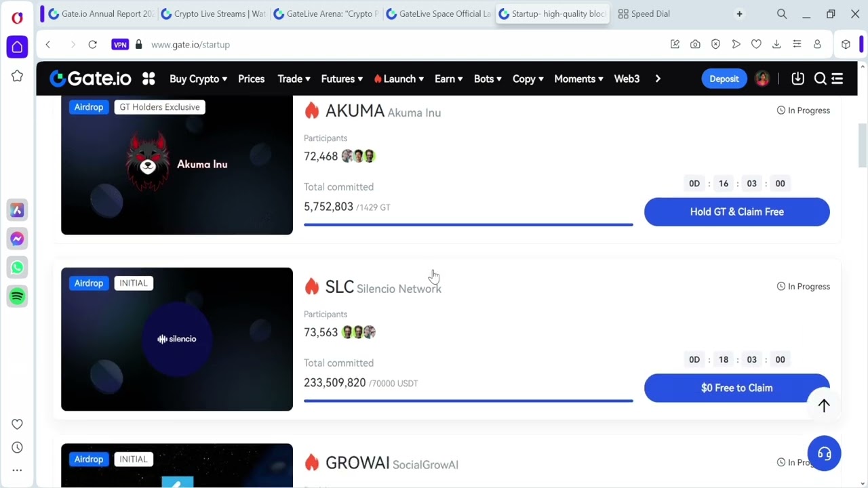Expand the Trade dropdown menu

294,79
